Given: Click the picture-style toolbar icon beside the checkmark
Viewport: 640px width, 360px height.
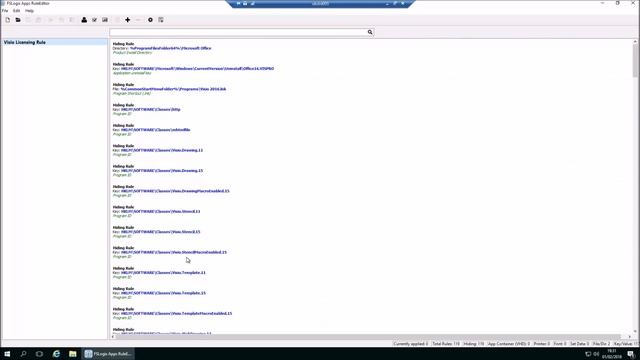Looking at the screenshot, I should pos(105,20).
